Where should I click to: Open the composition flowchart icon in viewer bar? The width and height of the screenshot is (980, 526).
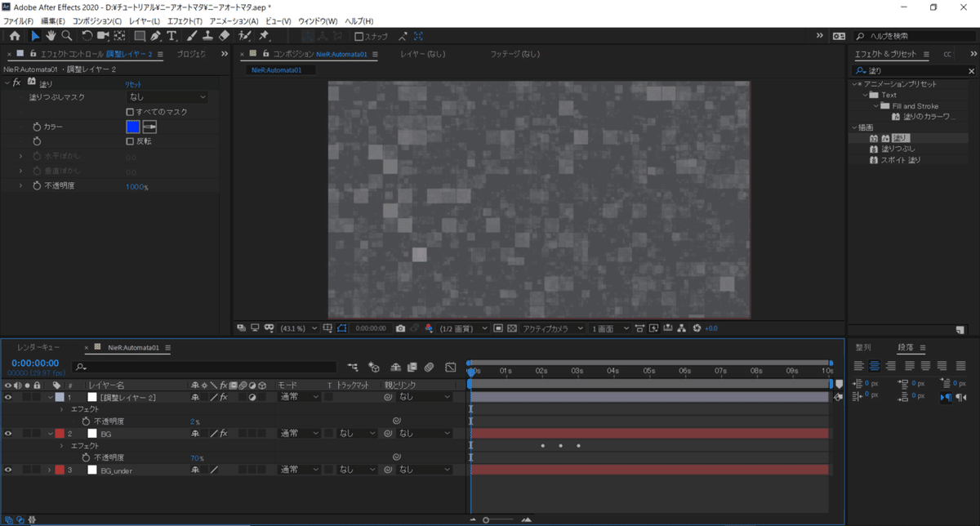[x=682, y=328]
